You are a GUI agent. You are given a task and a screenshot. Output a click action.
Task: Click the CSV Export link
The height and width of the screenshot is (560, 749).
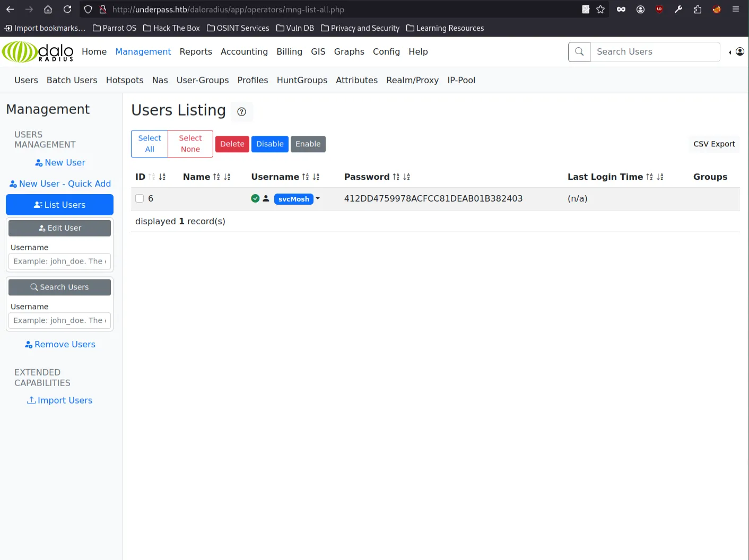714,144
